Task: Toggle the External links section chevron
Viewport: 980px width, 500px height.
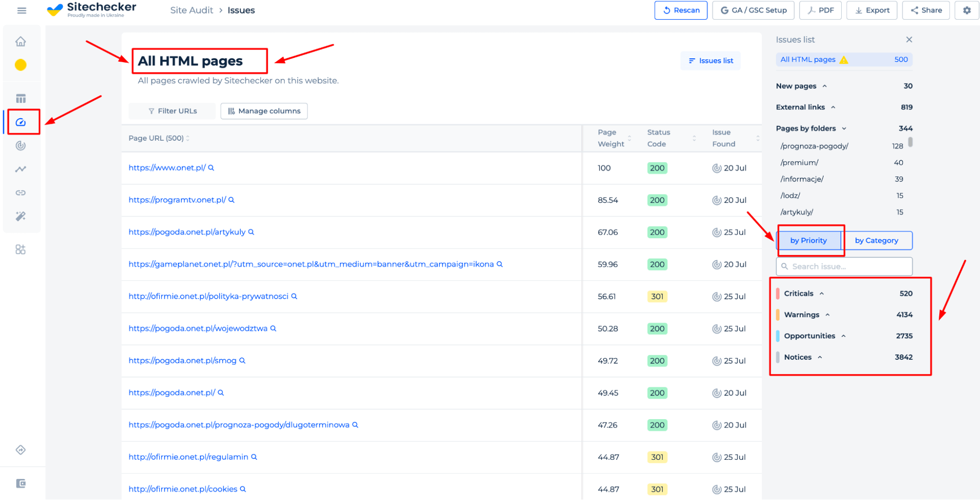Action: (833, 107)
